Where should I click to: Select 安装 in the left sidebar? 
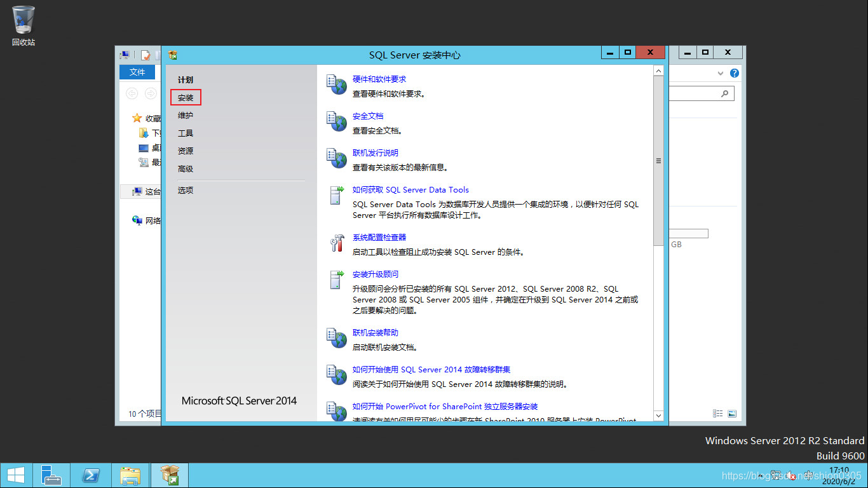click(186, 98)
